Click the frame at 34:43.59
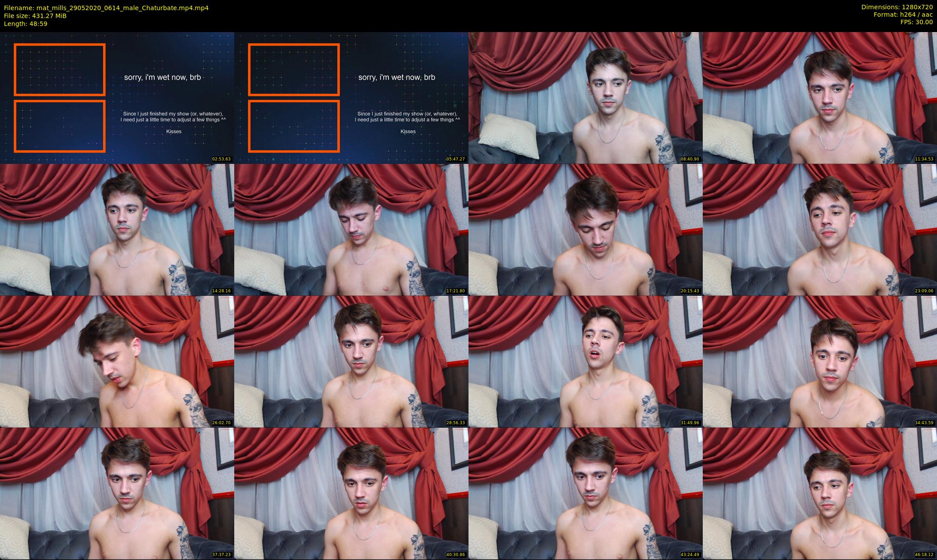937x560 pixels. 820,361
